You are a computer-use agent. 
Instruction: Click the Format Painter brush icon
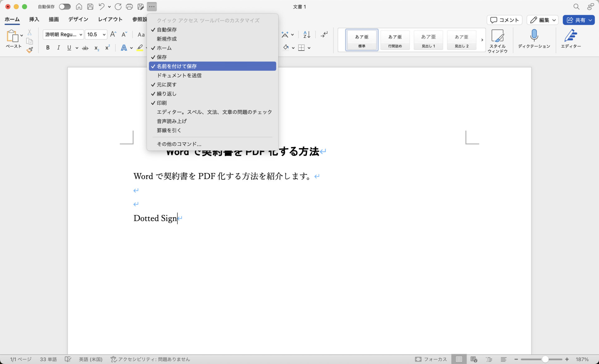pyautogui.click(x=30, y=50)
